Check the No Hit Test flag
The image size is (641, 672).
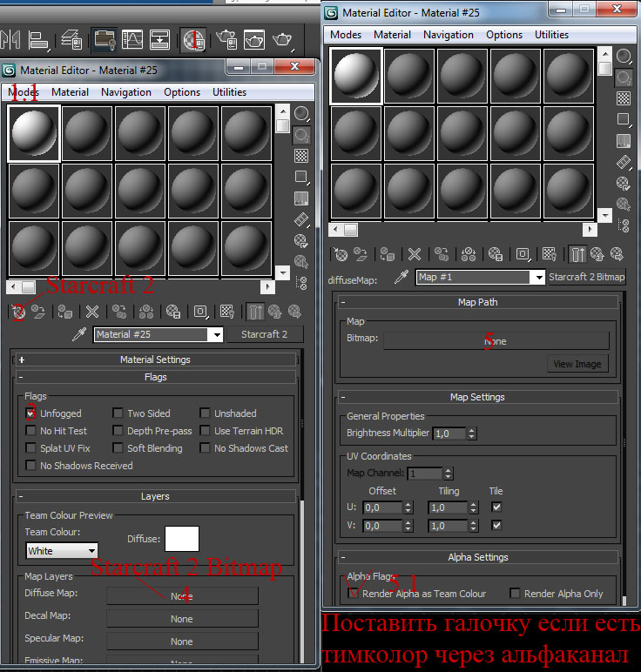tap(30, 430)
